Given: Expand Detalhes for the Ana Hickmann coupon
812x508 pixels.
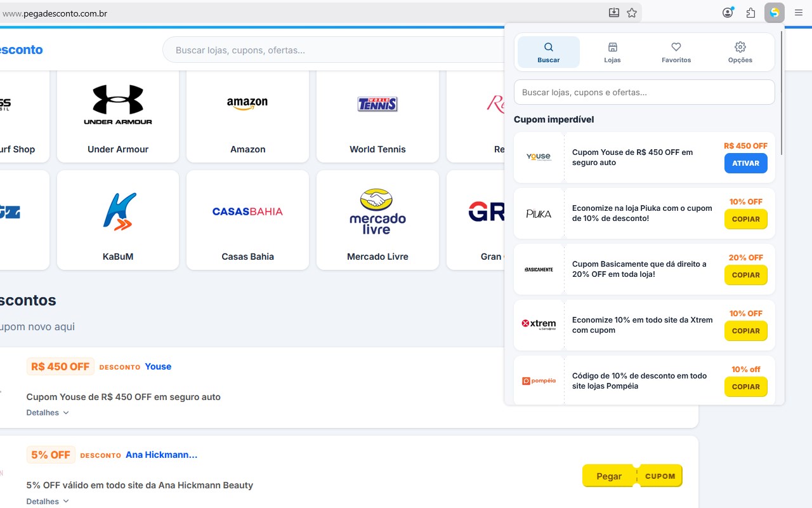Looking at the screenshot, I should 48,502.
